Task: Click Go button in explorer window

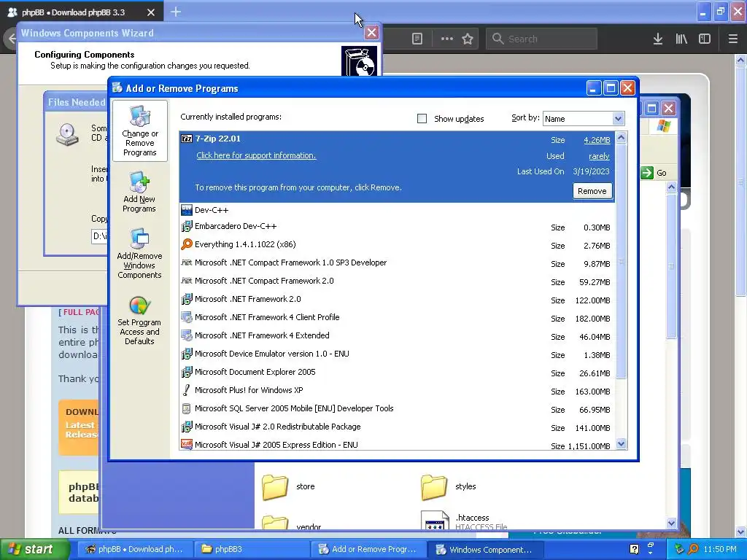Action: pyautogui.click(x=654, y=173)
